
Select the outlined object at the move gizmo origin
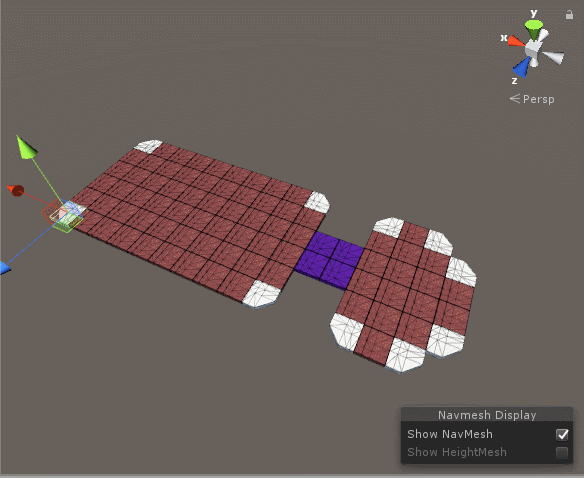[63, 215]
